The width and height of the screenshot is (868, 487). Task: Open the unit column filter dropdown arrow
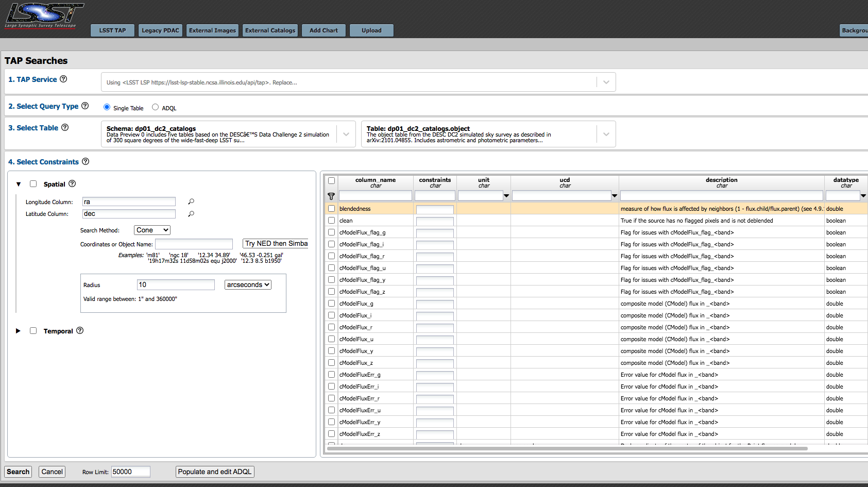pos(506,196)
